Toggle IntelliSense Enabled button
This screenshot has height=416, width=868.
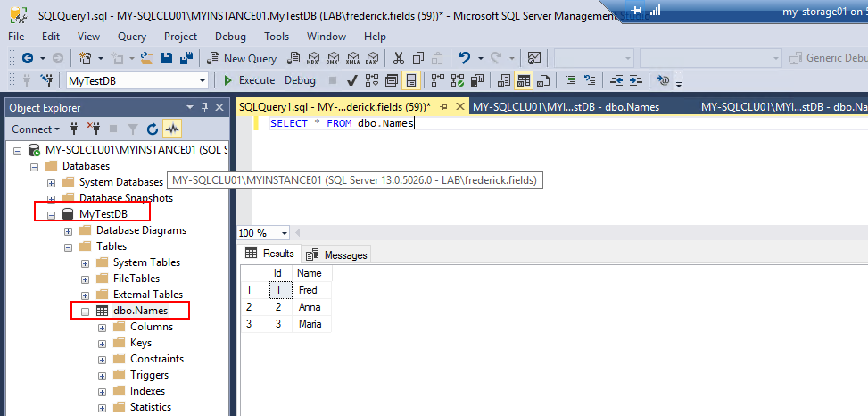410,81
